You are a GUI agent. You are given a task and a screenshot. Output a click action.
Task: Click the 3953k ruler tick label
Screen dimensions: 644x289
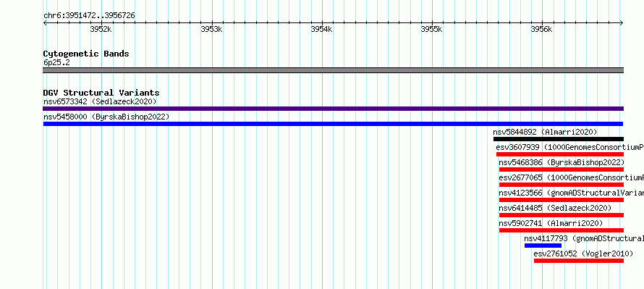[211, 29]
